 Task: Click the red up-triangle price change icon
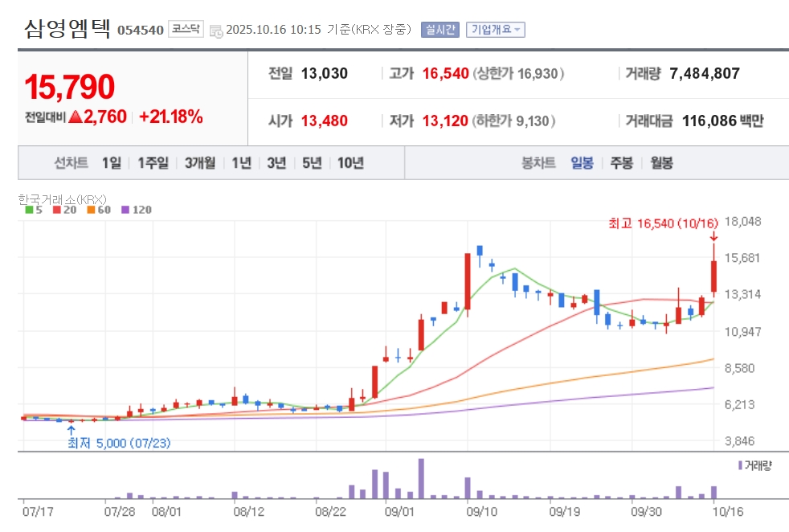(76, 117)
